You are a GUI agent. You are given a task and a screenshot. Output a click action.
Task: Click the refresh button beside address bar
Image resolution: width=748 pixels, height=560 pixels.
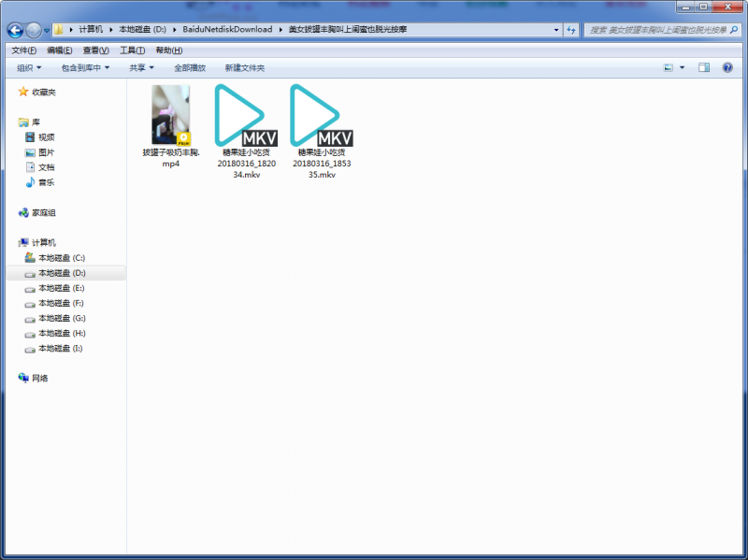(x=570, y=30)
